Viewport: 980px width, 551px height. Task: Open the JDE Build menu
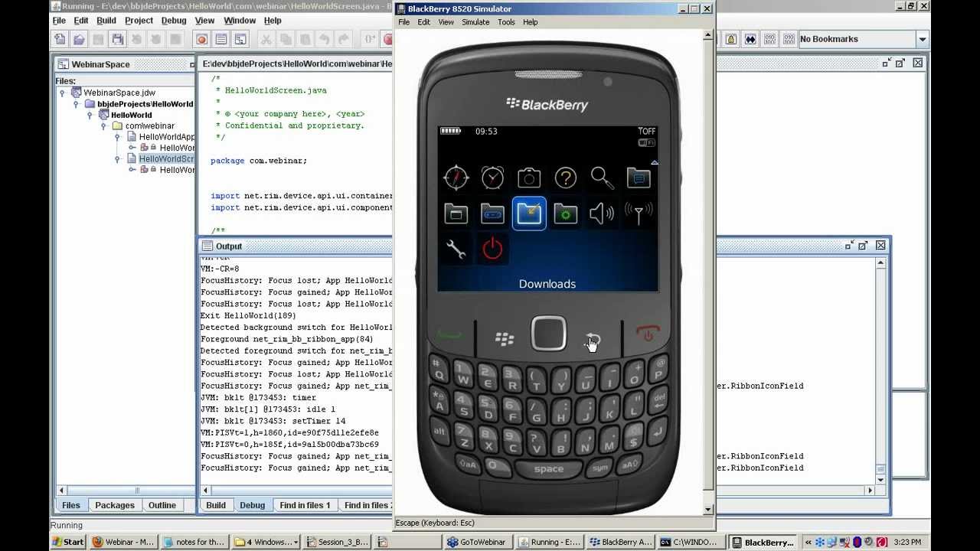click(106, 21)
